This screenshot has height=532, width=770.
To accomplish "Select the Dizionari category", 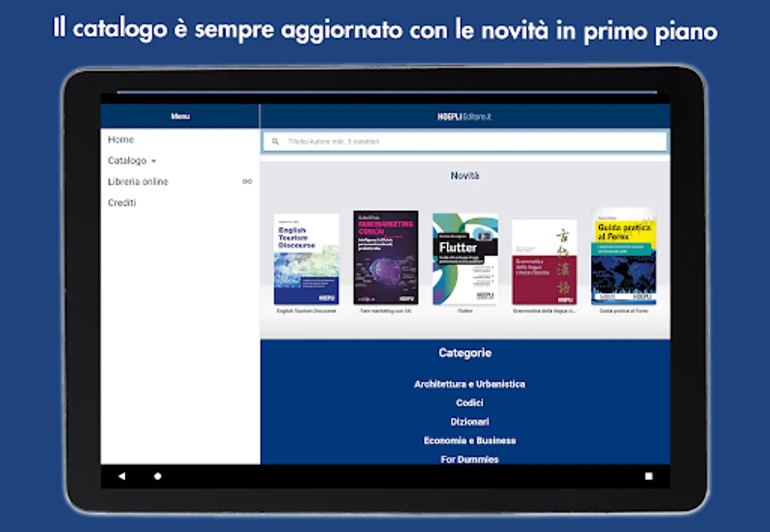I will click(470, 422).
